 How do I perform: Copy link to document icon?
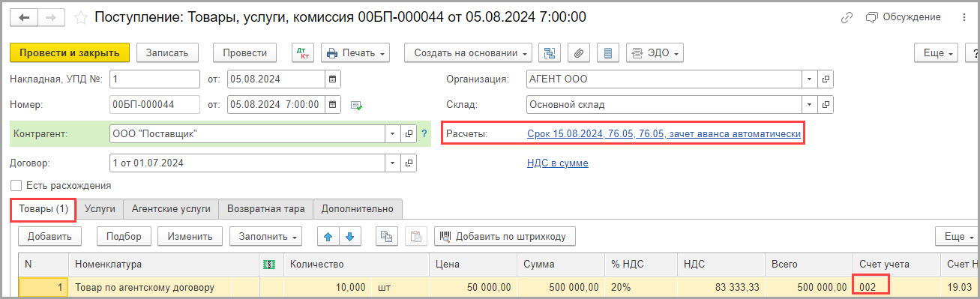(x=847, y=16)
